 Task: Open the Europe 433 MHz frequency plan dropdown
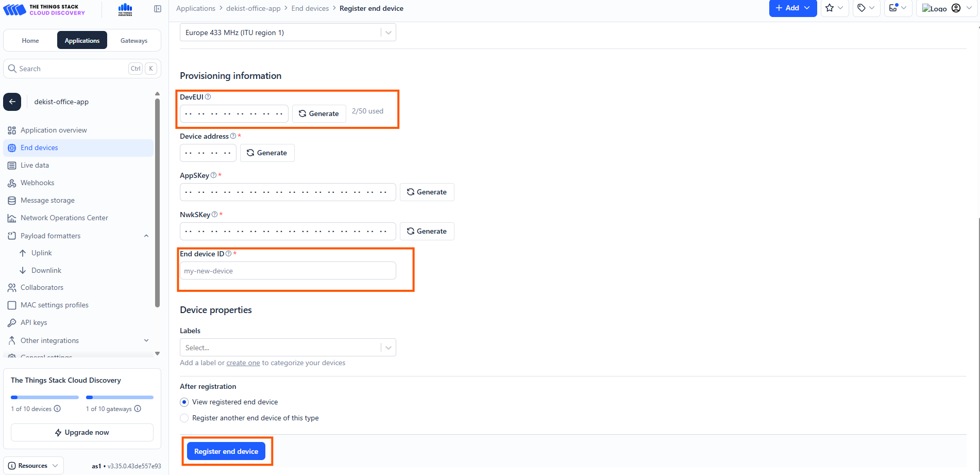point(288,32)
